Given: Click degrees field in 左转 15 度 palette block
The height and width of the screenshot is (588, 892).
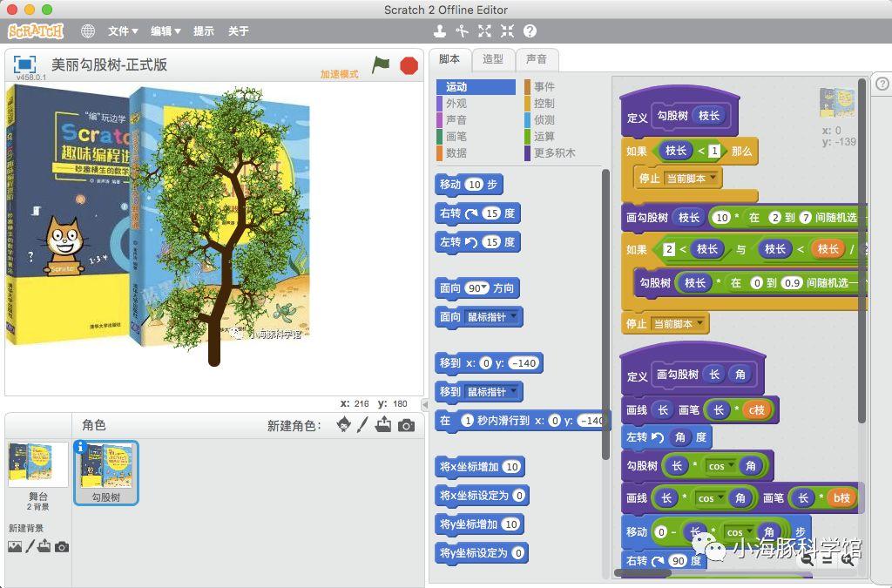Looking at the screenshot, I should 492,242.
